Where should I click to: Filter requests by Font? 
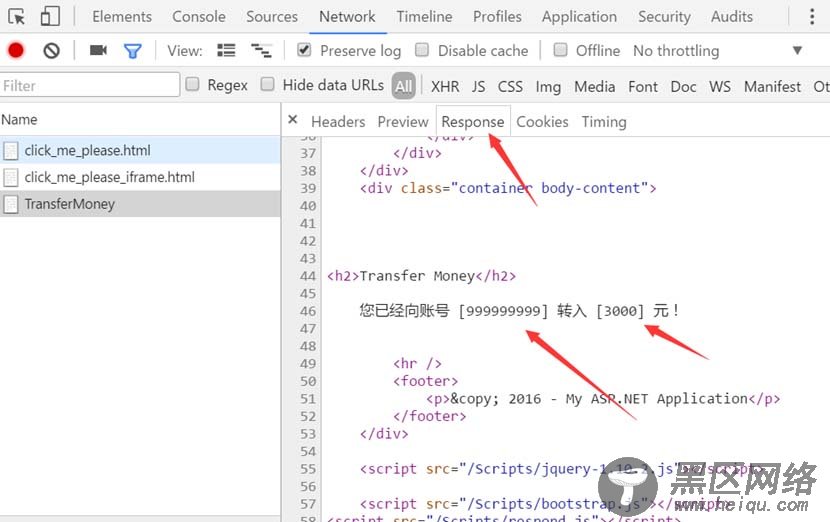(643, 86)
